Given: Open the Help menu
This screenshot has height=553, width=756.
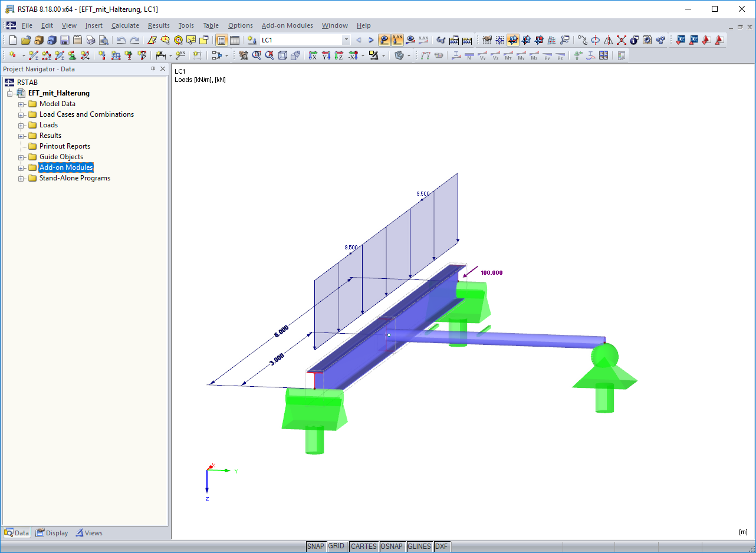Looking at the screenshot, I should pyautogui.click(x=364, y=25).
